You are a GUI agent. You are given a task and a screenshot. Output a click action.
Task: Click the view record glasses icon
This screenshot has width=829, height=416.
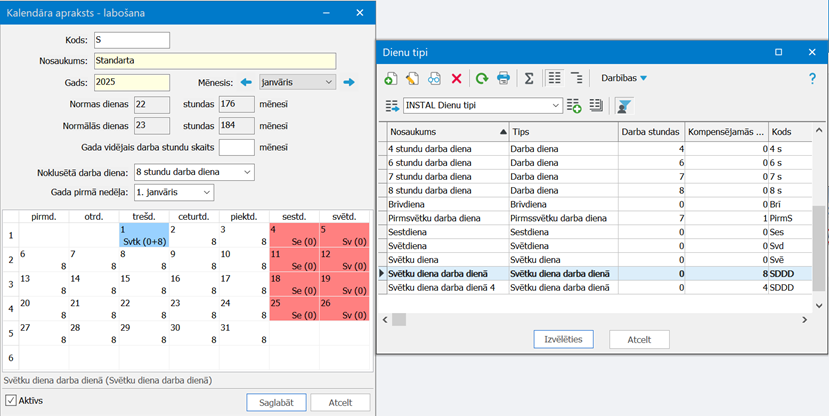(435, 78)
